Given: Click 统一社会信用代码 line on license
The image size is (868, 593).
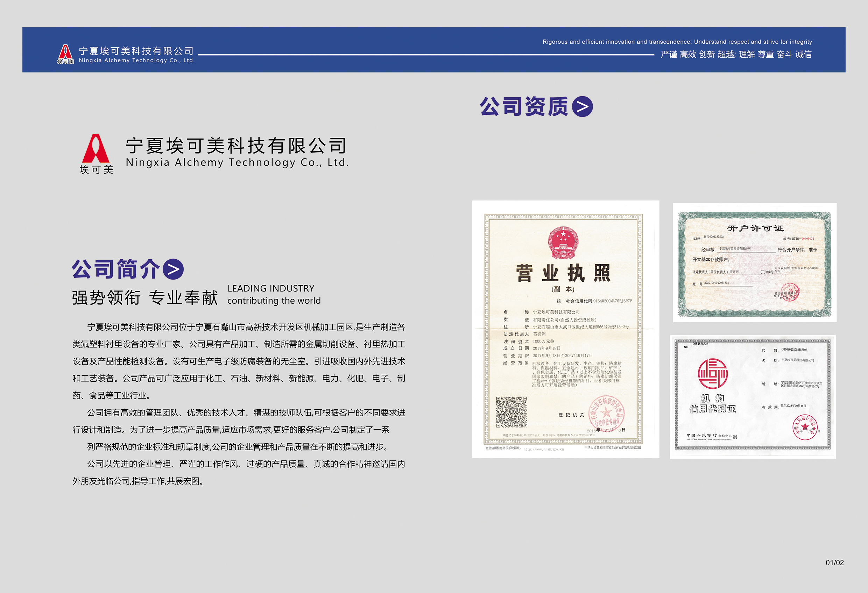Looking at the screenshot, I should [594, 301].
